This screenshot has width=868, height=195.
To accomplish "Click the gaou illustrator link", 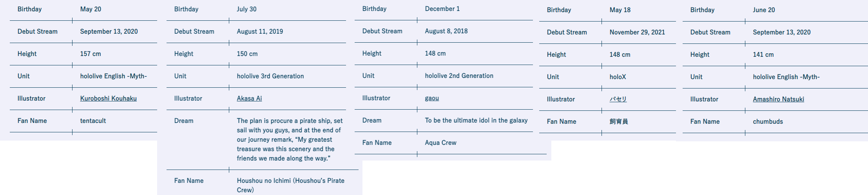I will pyautogui.click(x=432, y=98).
